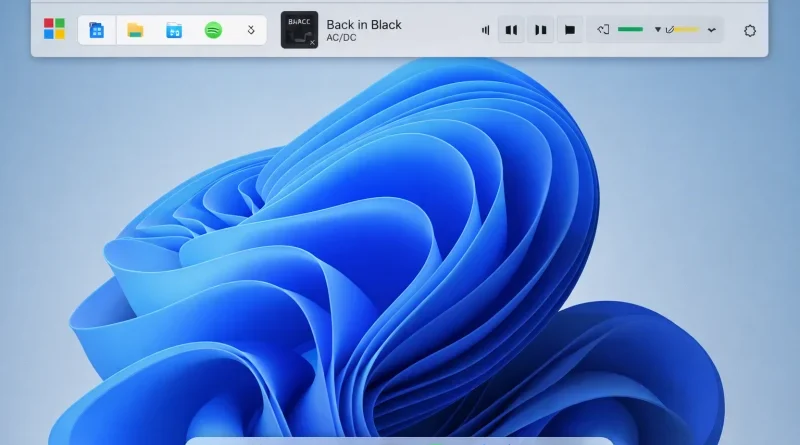Screen dimensions: 800x445
Task: Click the output device icon beside green bar
Action: tap(603, 30)
